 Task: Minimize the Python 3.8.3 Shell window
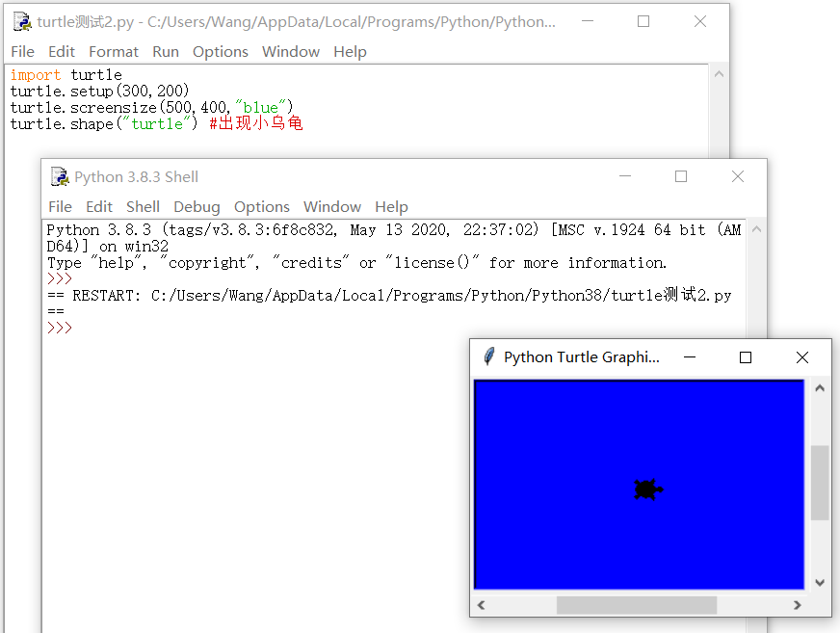coord(625,175)
